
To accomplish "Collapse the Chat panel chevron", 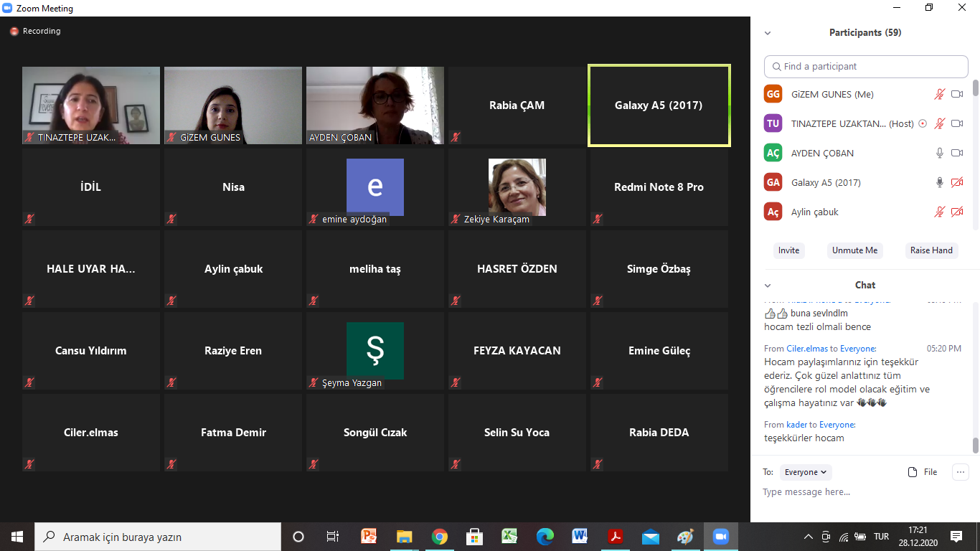I will pos(768,286).
